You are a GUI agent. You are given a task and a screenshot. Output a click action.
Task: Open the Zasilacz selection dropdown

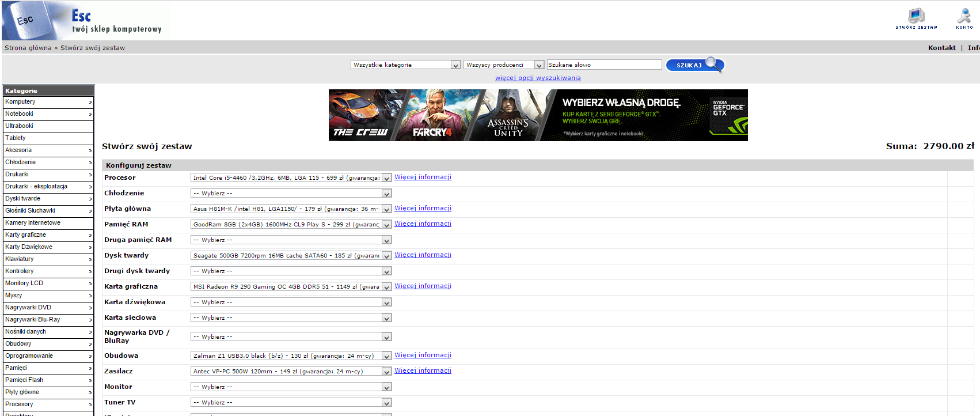point(291,372)
